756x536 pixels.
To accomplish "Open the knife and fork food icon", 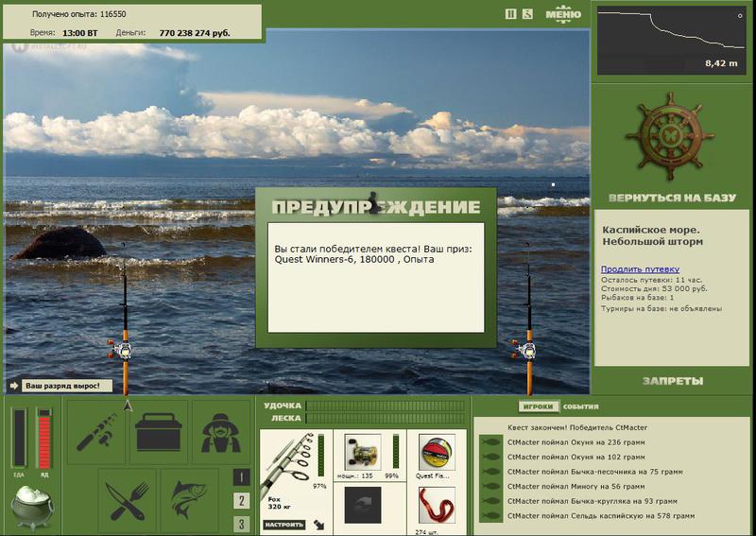I will 127,500.
